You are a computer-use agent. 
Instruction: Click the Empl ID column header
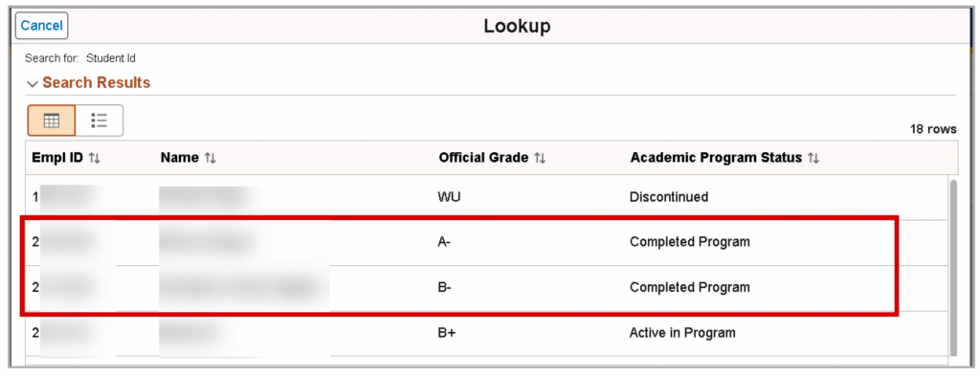[58, 158]
